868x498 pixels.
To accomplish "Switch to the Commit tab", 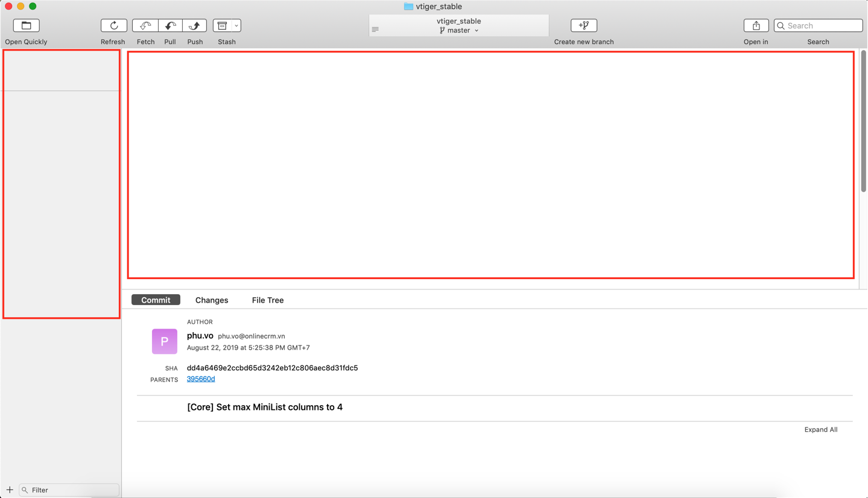I will [x=156, y=300].
